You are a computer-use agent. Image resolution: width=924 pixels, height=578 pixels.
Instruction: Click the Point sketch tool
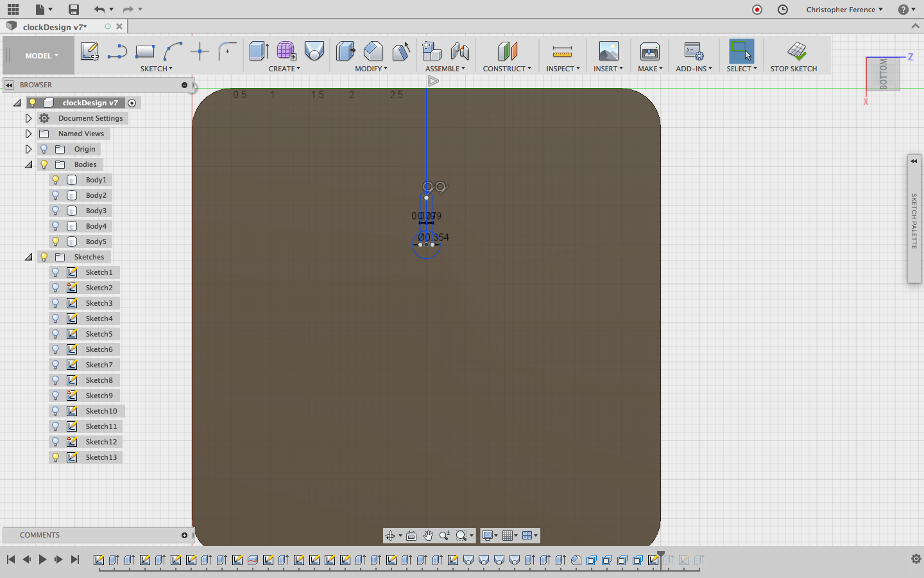coord(200,51)
